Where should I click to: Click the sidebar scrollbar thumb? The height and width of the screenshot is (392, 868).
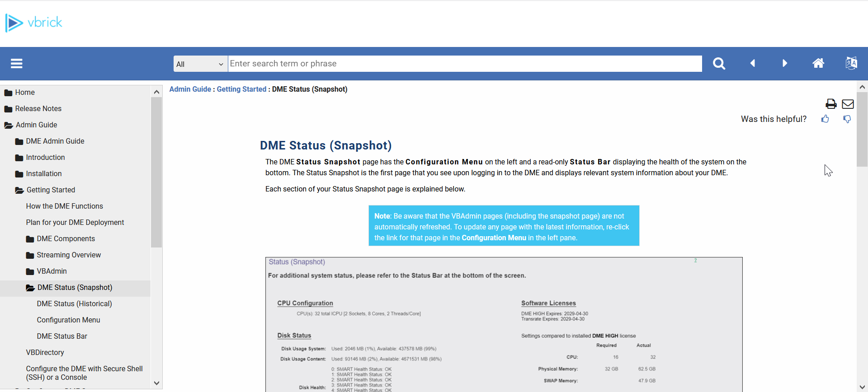pyautogui.click(x=156, y=172)
